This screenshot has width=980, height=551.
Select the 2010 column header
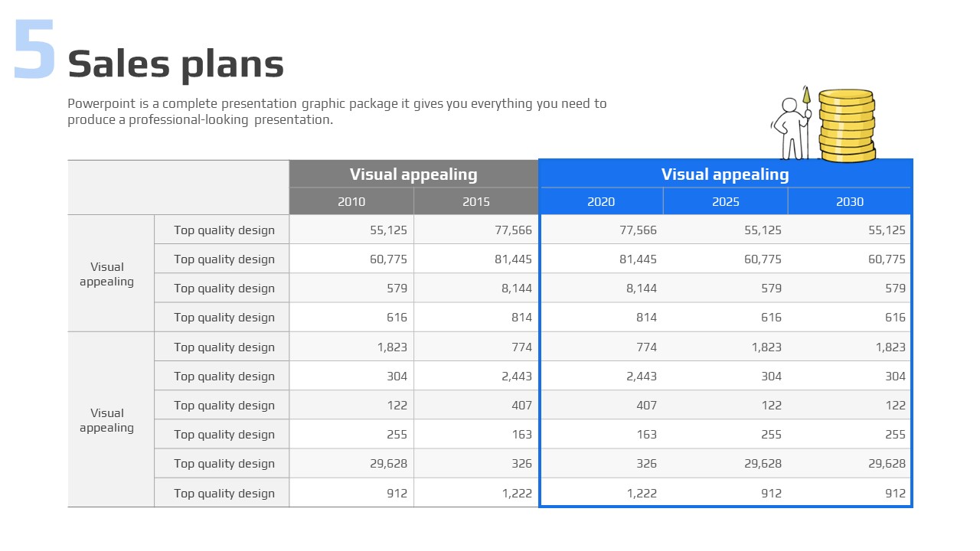point(351,201)
